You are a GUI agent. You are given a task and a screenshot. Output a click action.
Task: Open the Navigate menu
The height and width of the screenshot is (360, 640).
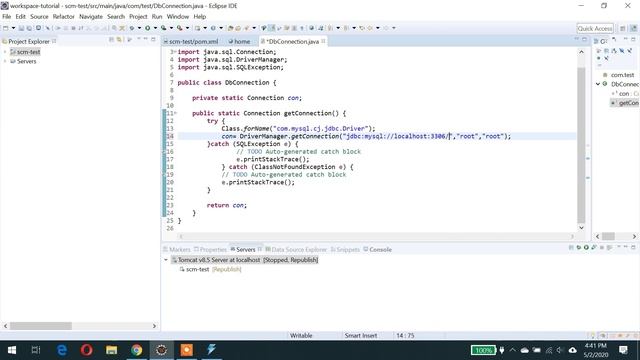(x=91, y=17)
